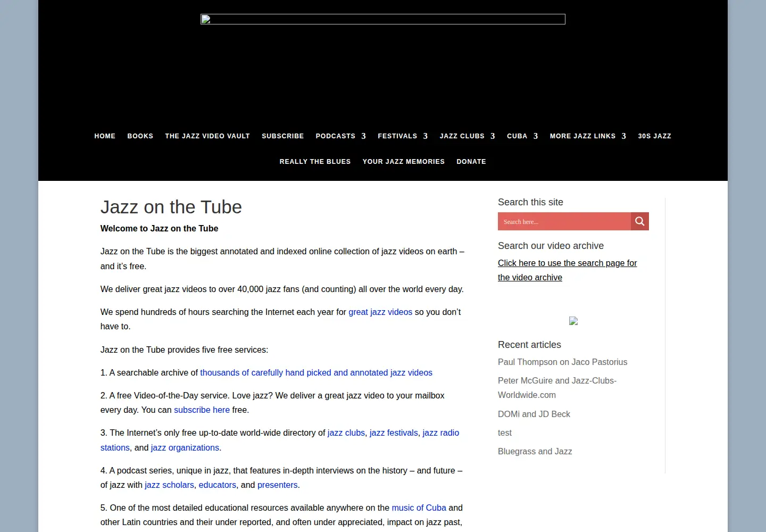Screen dimensions: 766x532
Task: Open Your Jazz Memories menu item
Action: [404, 162]
